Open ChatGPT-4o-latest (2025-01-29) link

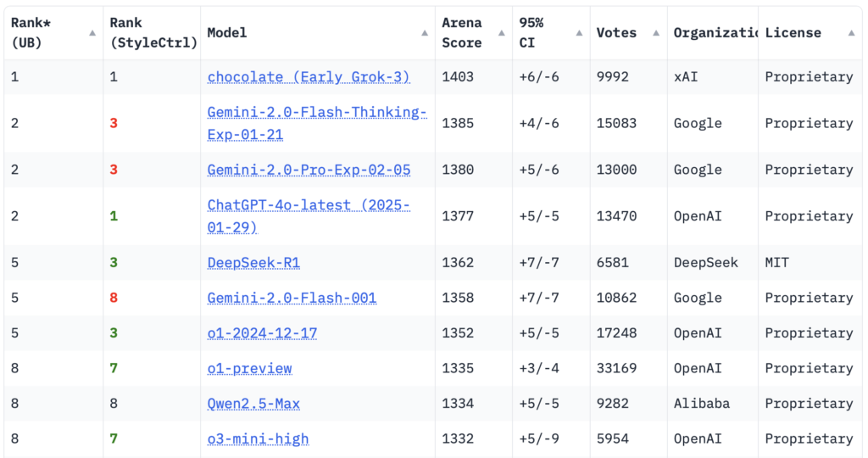309,216
